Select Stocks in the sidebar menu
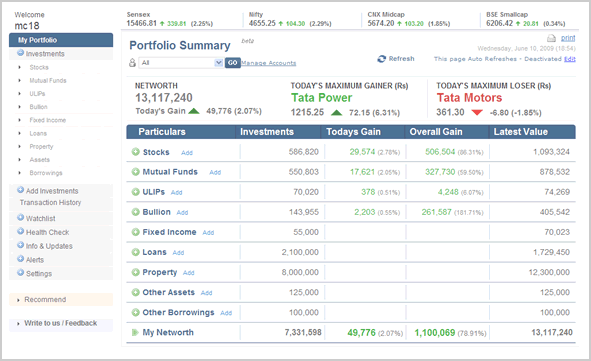Screen dimensions: 591x361 point(39,67)
